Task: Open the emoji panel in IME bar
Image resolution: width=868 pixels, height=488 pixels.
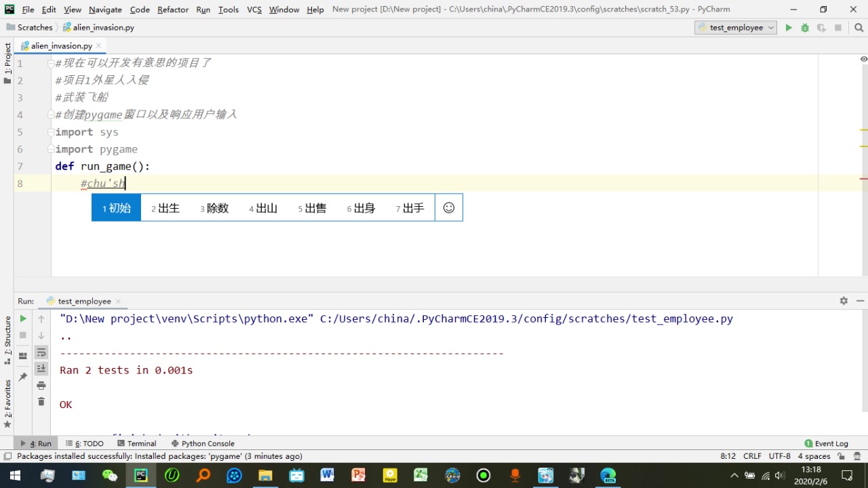Action: pyautogui.click(x=448, y=207)
